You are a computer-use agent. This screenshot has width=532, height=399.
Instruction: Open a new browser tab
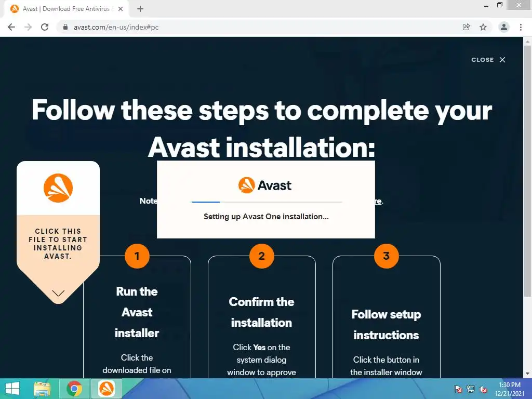click(140, 9)
